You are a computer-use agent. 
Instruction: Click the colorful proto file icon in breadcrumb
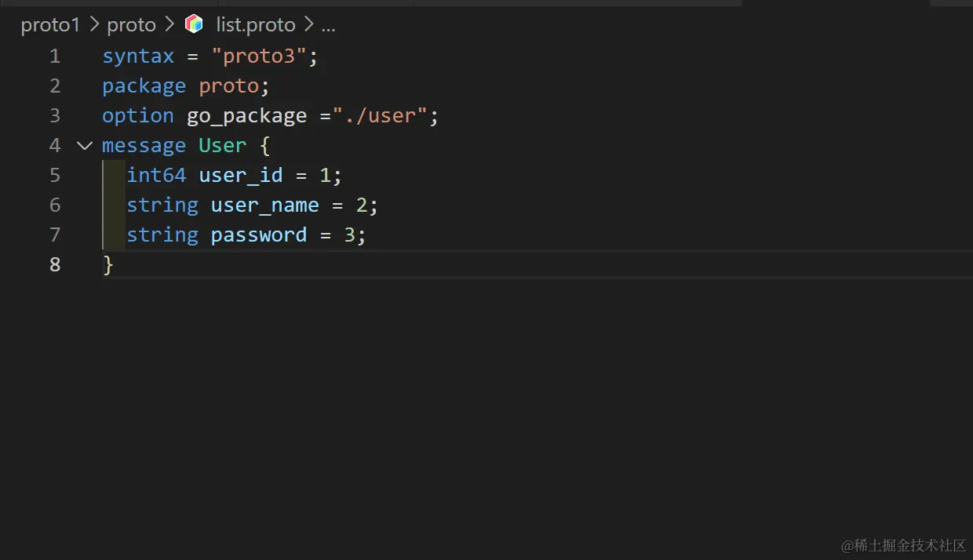pos(194,24)
